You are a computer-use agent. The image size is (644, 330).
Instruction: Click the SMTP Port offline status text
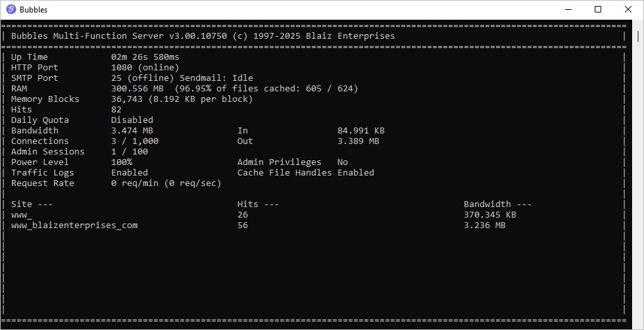(x=139, y=78)
